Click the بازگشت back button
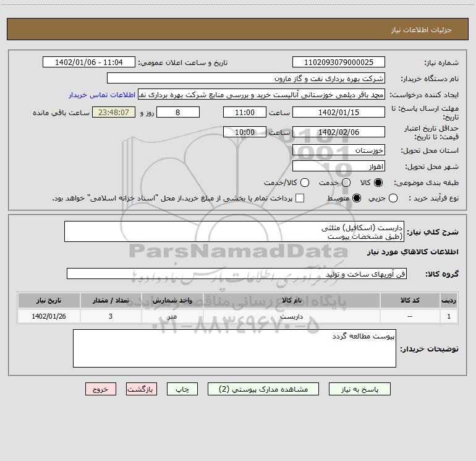This screenshot has width=476, height=461. [x=142, y=389]
